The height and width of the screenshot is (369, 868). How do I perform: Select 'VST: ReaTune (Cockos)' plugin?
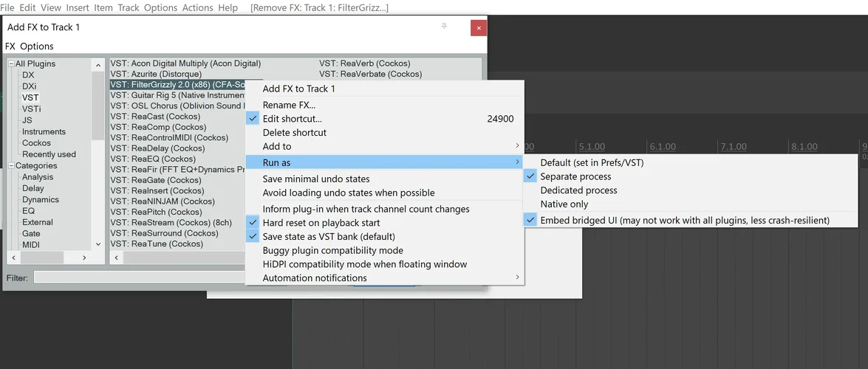click(x=156, y=244)
